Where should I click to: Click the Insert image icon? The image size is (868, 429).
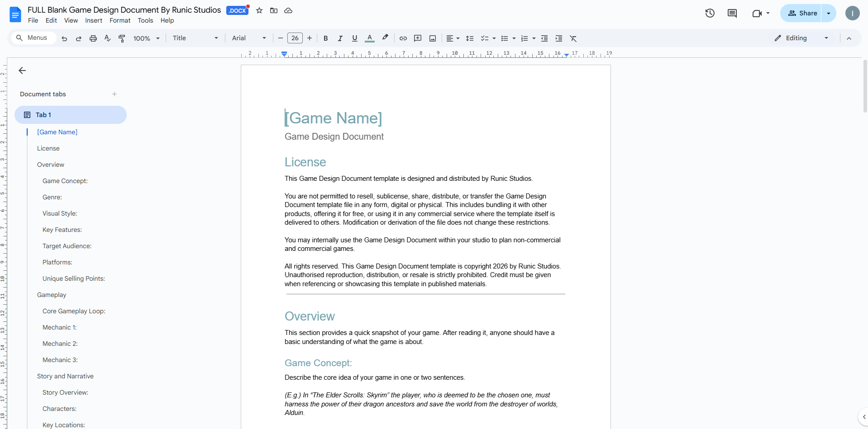coord(433,38)
